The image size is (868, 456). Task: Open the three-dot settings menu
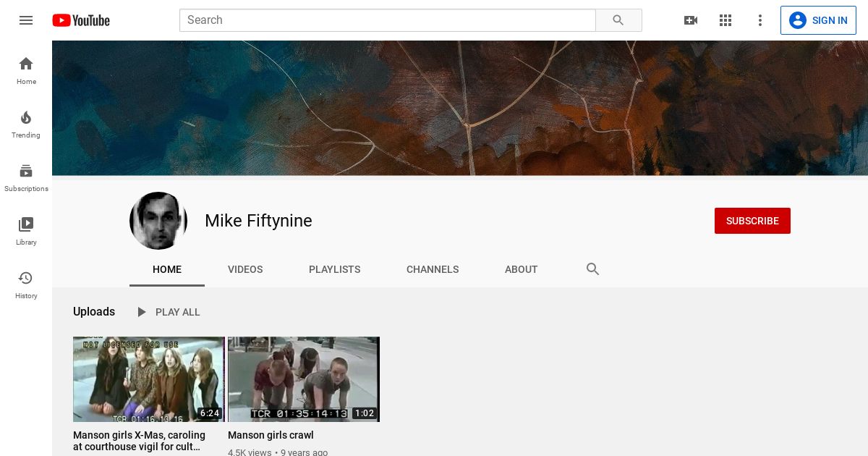760,20
